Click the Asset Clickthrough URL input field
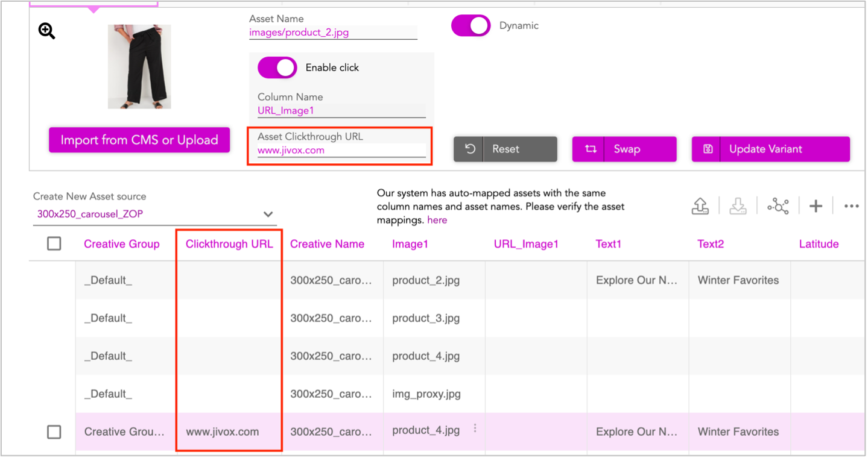Viewport: 868px width, 458px height. (x=341, y=151)
